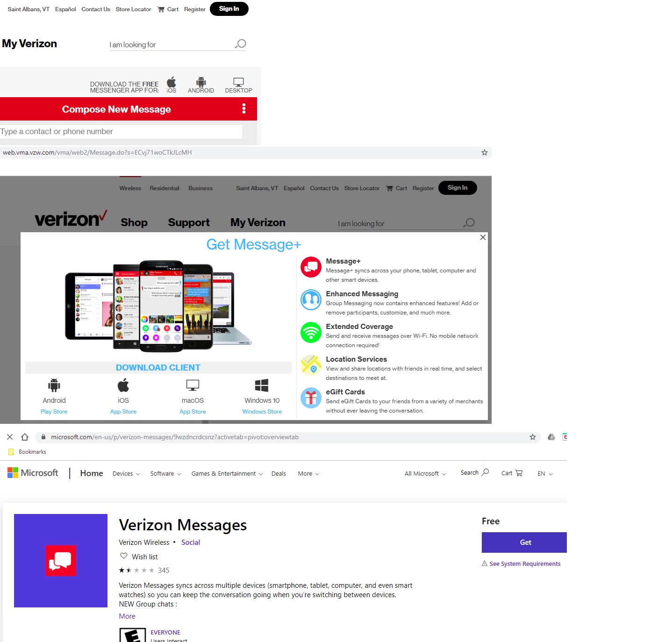Screen dimensions: 672x642
Task: Click the Desktop monitor icon for the messenger app
Action: click(239, 82)
